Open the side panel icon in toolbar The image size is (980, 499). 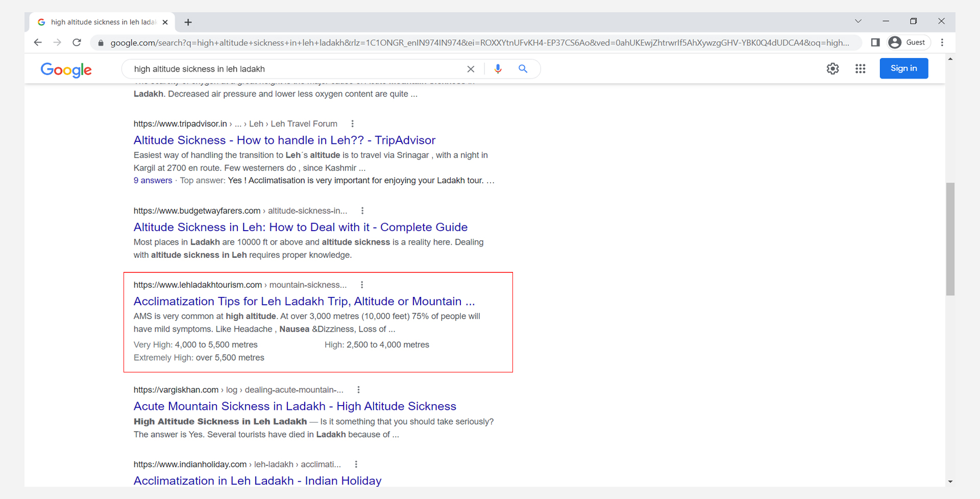click(875, 42)
